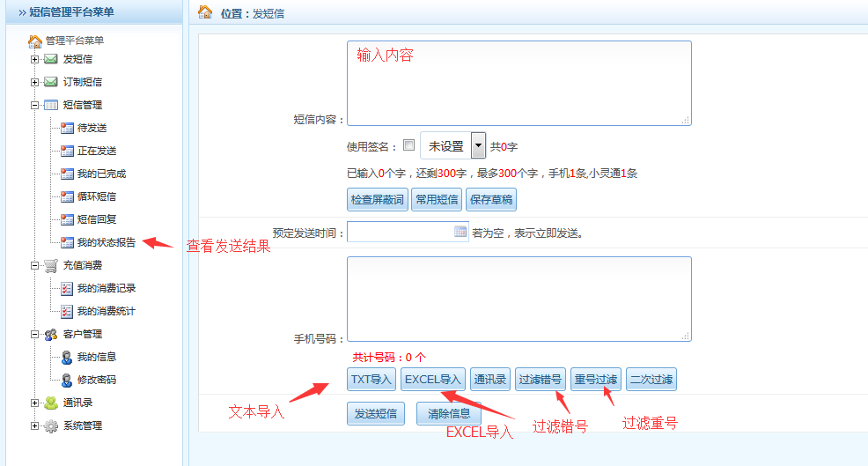Click the icon beside 我的已完成
Viewport: 868px width, 466px height.
67,174
